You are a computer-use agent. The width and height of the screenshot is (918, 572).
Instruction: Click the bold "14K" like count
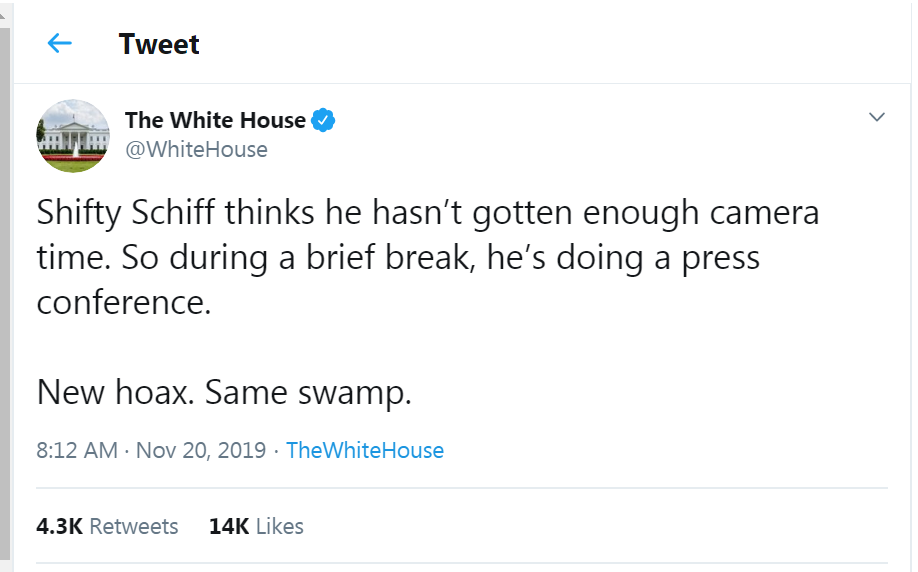pyautogui.click(x=229, y=526)
